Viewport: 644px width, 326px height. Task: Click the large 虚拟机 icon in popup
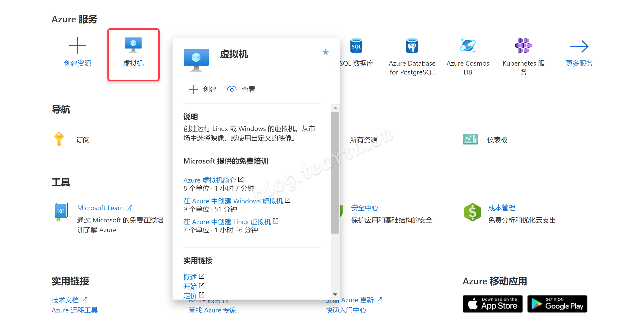[x=196, y=60]
